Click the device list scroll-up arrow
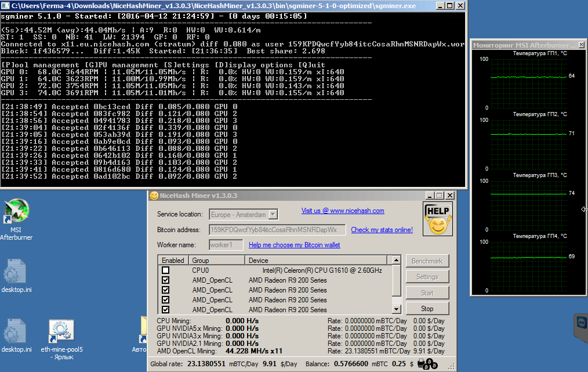 (397, 260)
